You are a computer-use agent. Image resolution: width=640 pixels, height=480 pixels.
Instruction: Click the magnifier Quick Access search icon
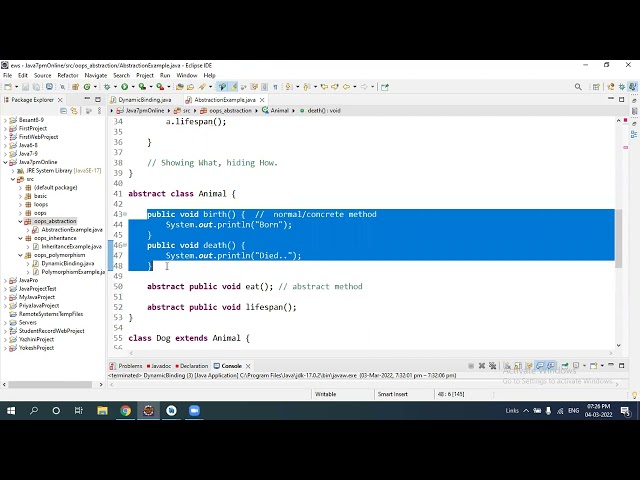(x=578, y=87)
